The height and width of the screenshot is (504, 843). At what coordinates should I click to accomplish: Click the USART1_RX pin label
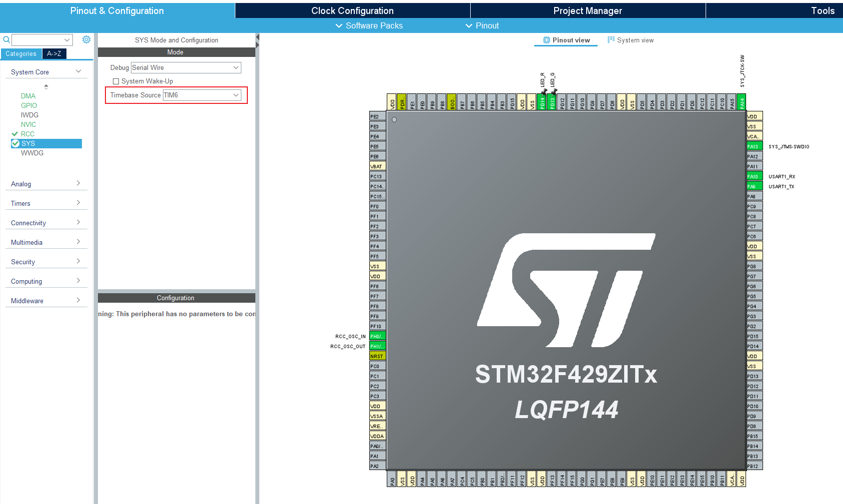[x=782, y=176]
